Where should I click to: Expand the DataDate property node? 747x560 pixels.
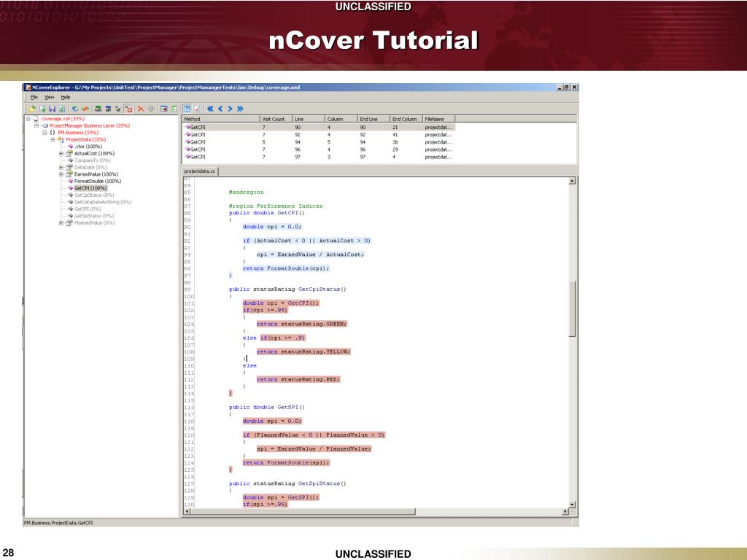(x=61, y=167)
